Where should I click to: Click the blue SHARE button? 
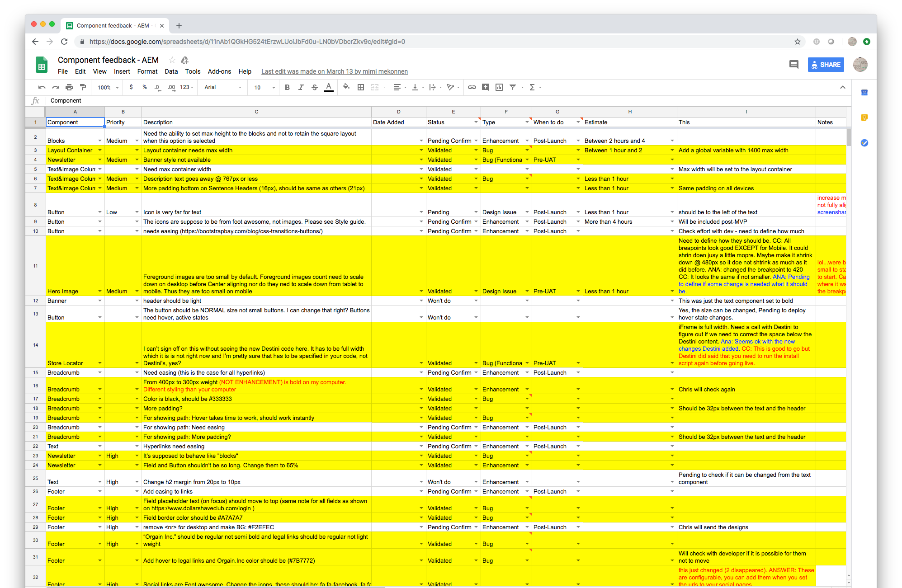click(826, 65)
